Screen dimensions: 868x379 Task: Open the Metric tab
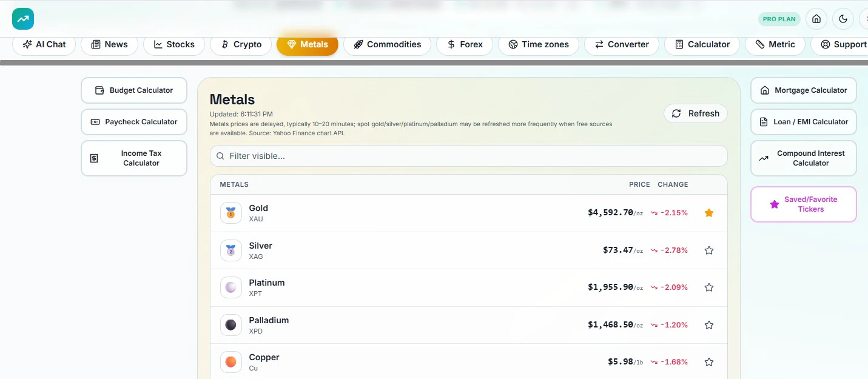point(775,44)
